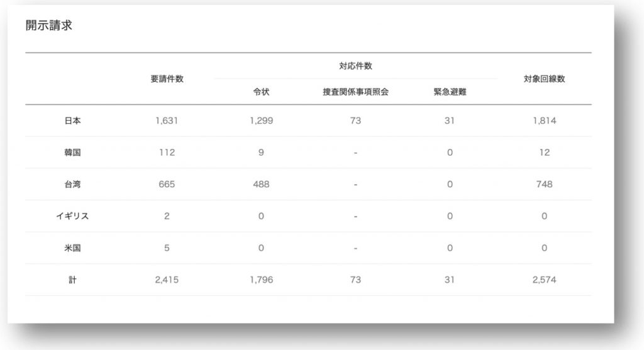Select 緊急避難 zero in the 韓国 row
This screenshot has width=644, height=350.
[450, 153]
